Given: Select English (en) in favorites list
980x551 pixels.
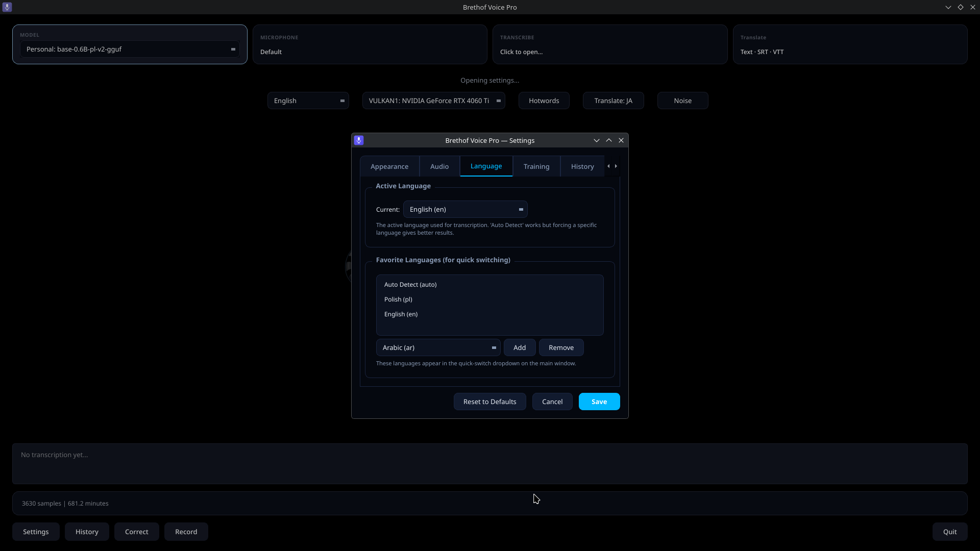Looking at the screenshot, I should pos(490,314).
